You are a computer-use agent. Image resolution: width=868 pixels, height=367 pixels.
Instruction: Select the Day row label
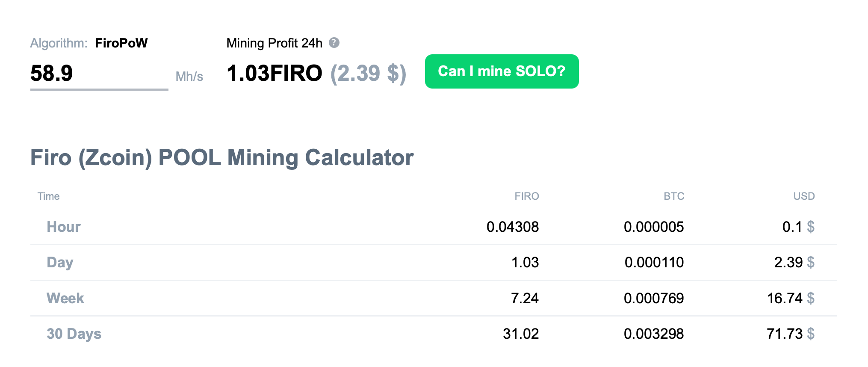click(x=60, y=262)
